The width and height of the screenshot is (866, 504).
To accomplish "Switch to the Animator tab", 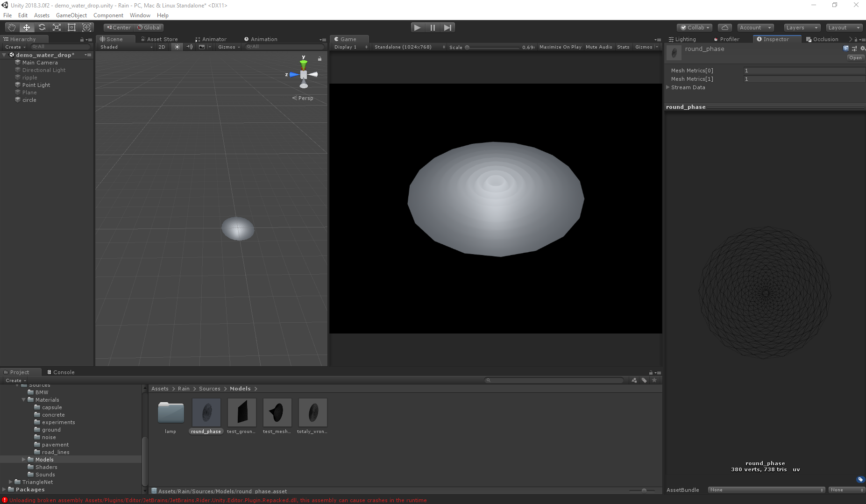I will pos(211,39).
